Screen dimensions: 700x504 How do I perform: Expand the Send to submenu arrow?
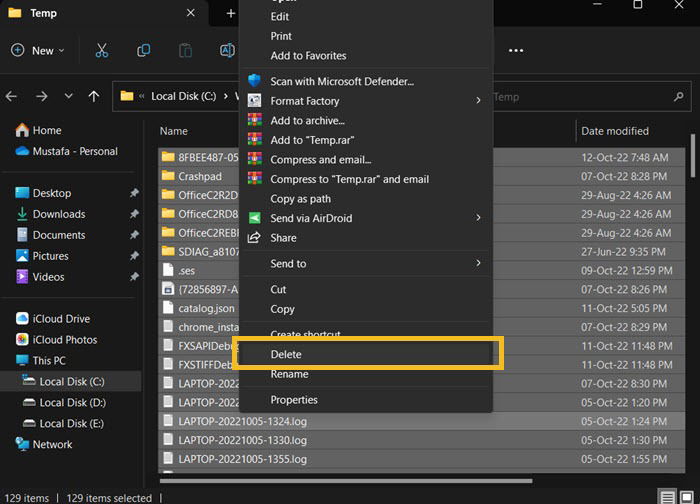coord(478,263)
